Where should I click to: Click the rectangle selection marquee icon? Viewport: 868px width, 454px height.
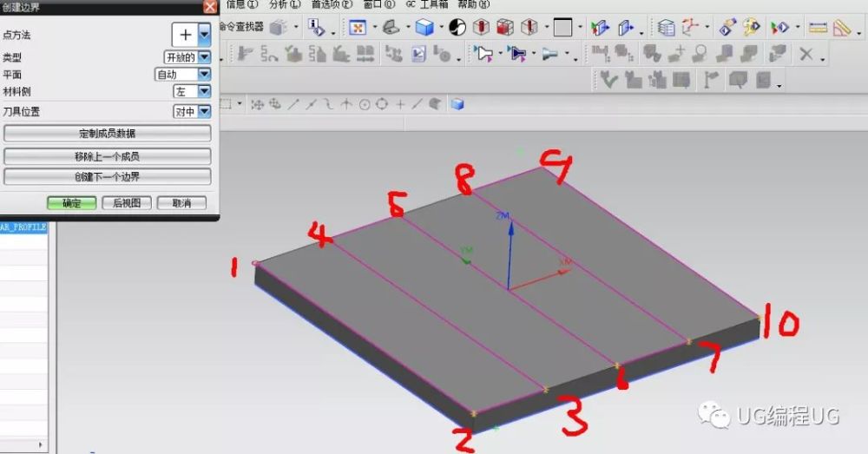226,103
